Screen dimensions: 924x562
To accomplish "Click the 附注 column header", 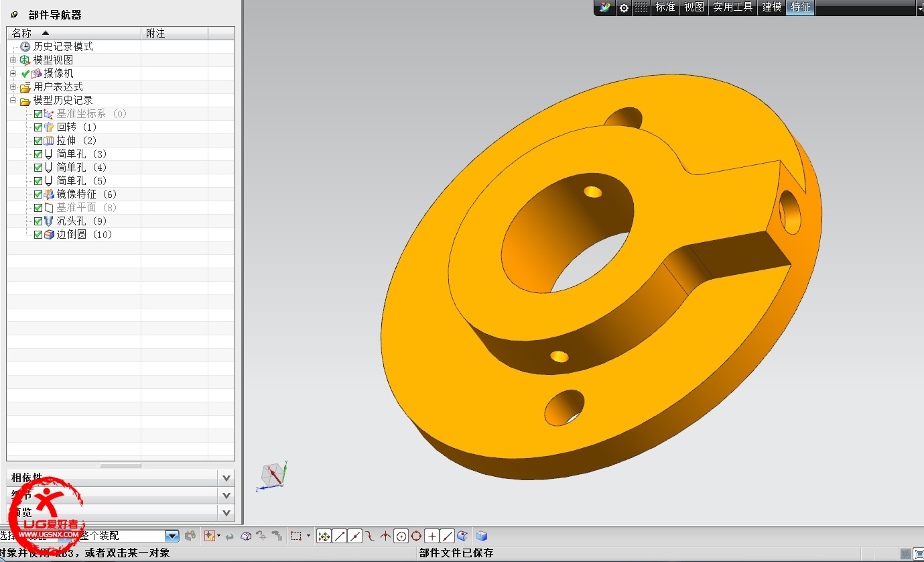I will (x=174, y=33).
